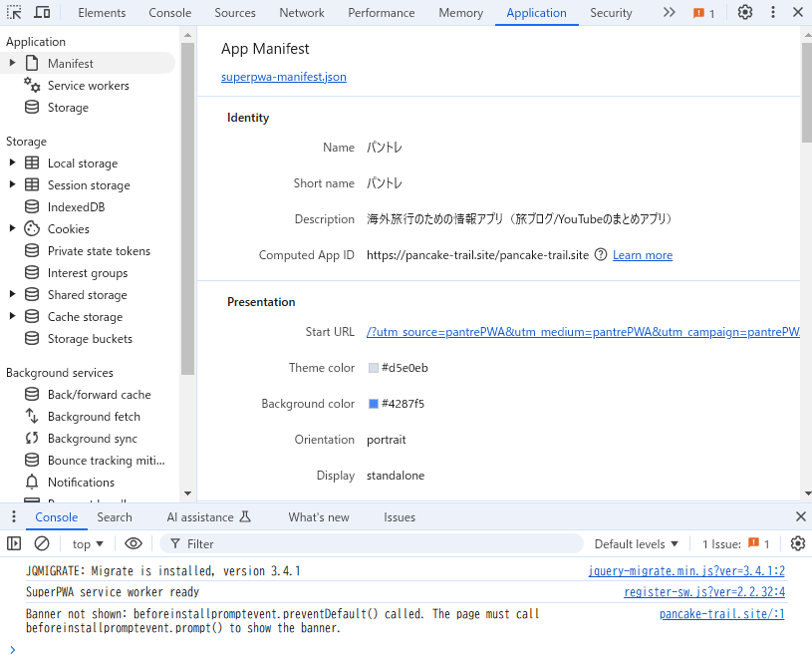The image size is (812, 659).
Task: Open DevTools settings gear icon
Action: click(744, 12)
